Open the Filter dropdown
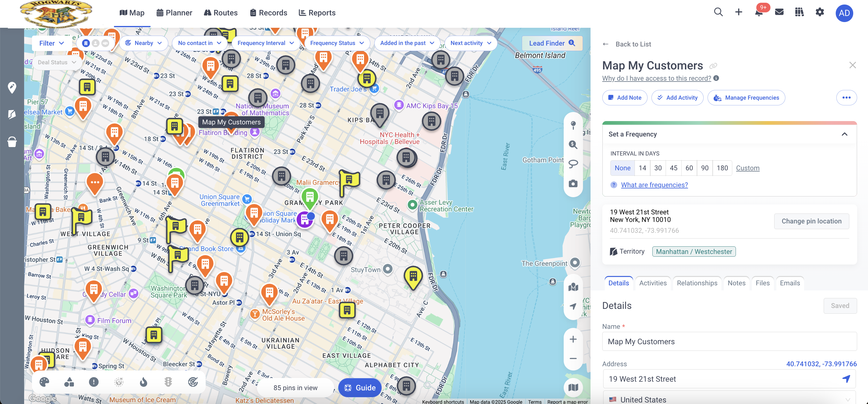 (x=52, y=43)
